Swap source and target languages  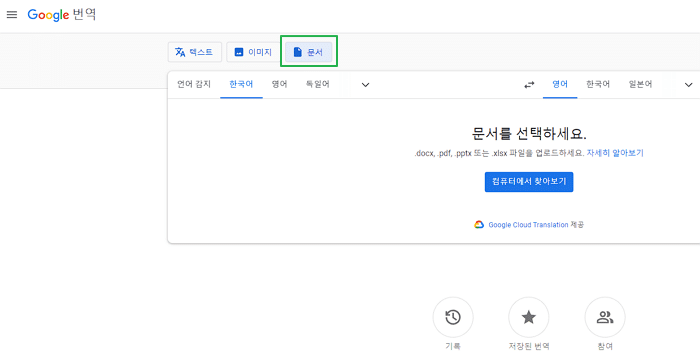coord(529,85)
